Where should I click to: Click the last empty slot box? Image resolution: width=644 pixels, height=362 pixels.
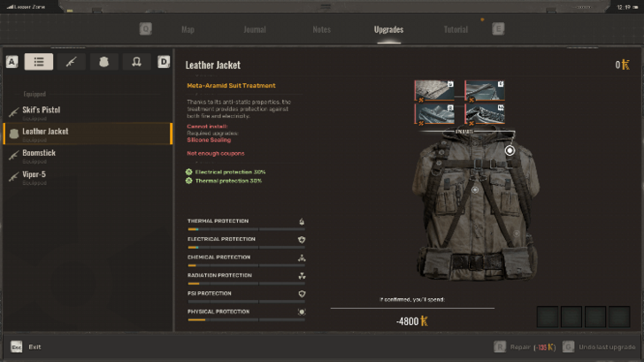(619, 317)
